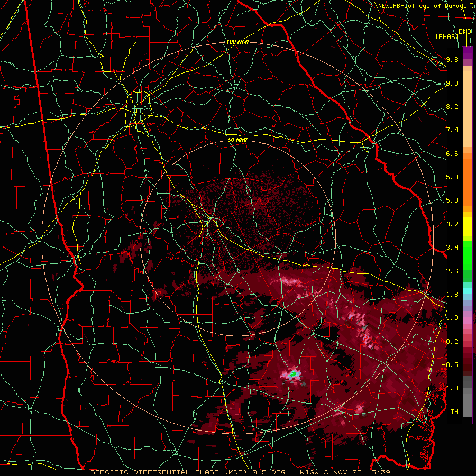Pick the pink segment of the color bar
This screenshot has width=476, height=476.
coord(467,321)
